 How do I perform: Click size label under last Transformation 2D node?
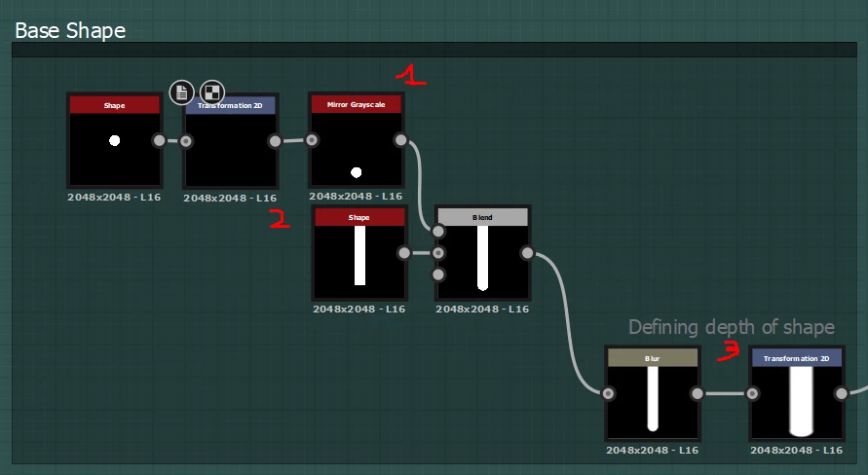[x=796, y=450]
